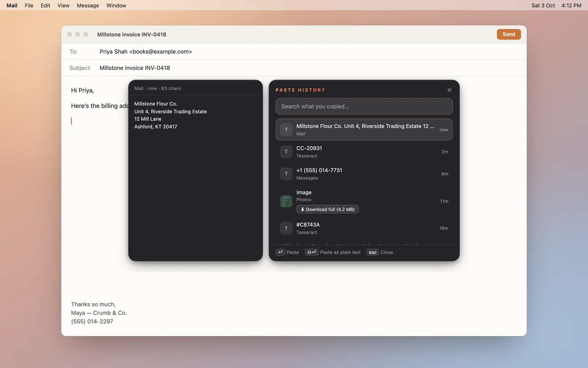
Task: Open the File menu
Action: [29, 6]
